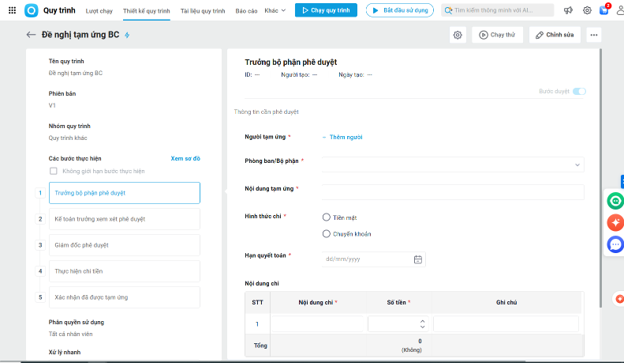Open the red AI sparkle assistant icon
Image resolution: width=624 pixels, height=363 pixels.
615,222
